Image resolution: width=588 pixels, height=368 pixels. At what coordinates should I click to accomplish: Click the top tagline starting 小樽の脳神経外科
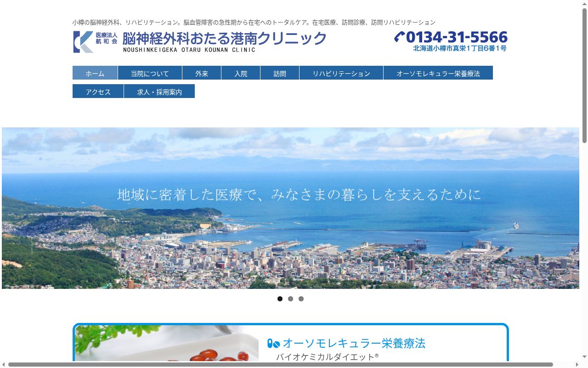coord(254,22)
